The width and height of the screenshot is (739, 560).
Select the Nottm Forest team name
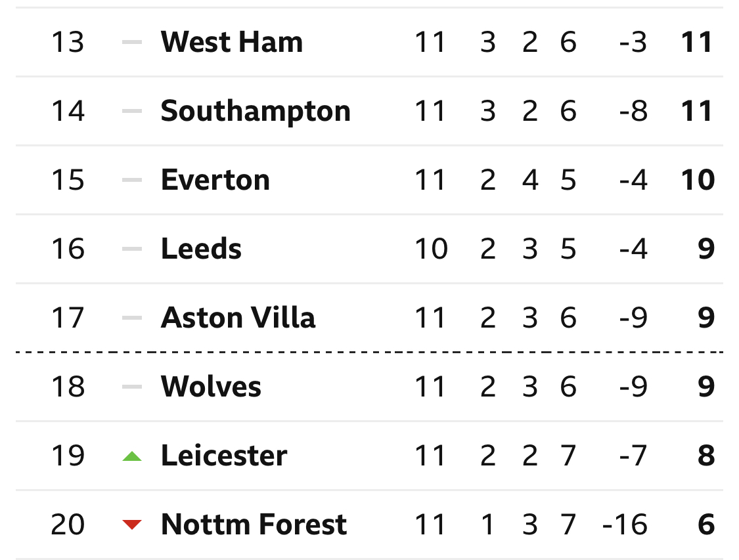[254, 524]
